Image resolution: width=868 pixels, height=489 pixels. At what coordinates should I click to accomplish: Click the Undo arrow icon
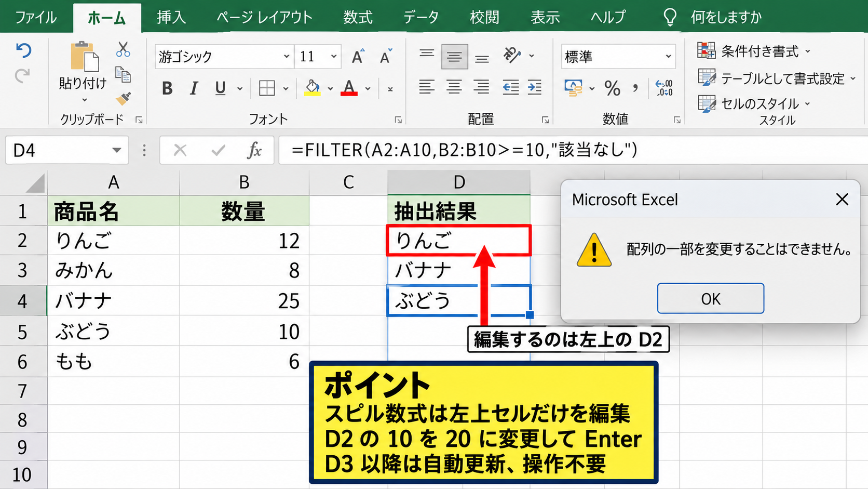pos(23,50)
